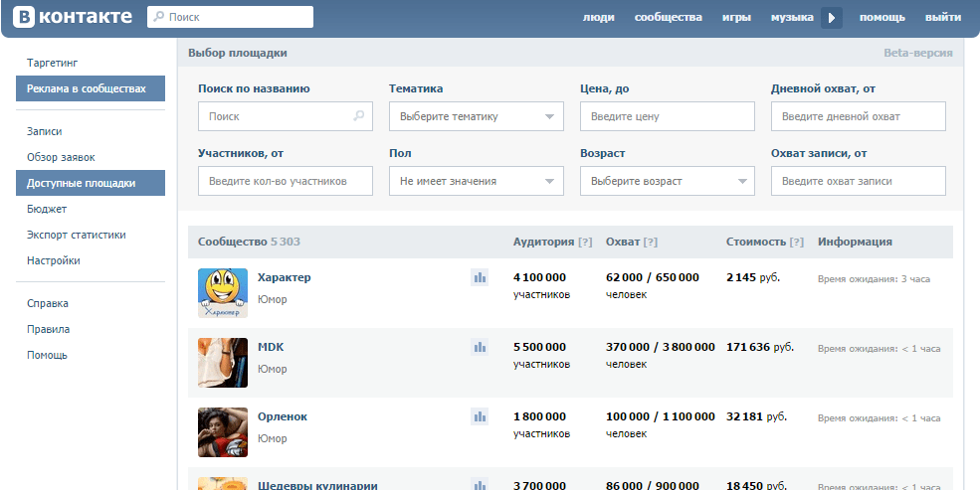Click Время ожидания: 3 часа text

pyautogui.click(x=874, y=279)
